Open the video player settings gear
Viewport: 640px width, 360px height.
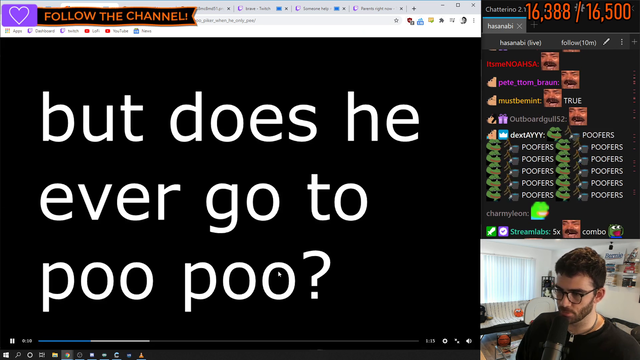point(445,341)
